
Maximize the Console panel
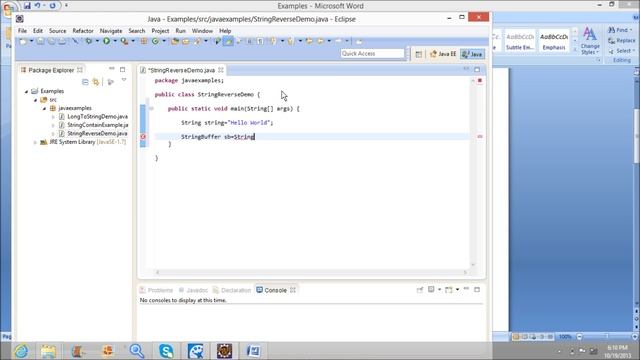click(477, 289)
